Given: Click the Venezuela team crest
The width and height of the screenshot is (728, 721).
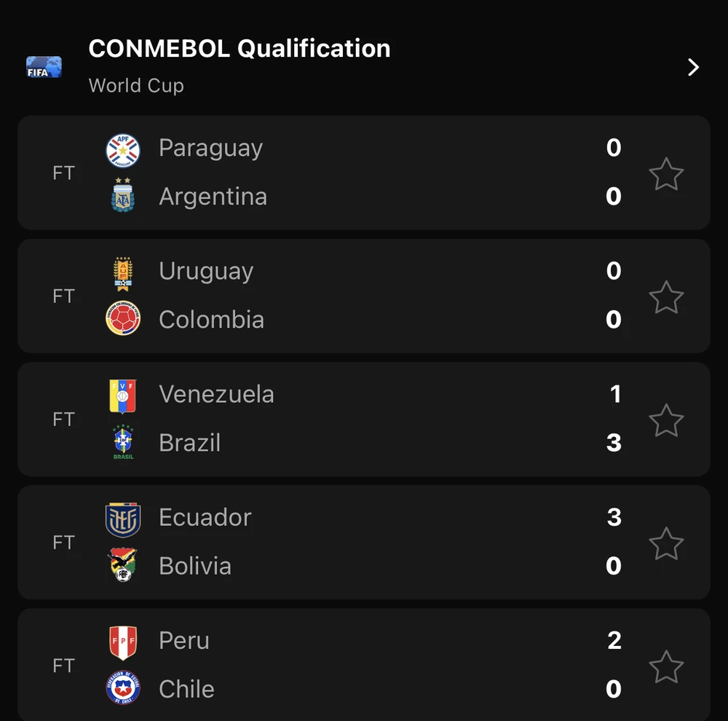Looking at the screenshot, I should (123, 395).
